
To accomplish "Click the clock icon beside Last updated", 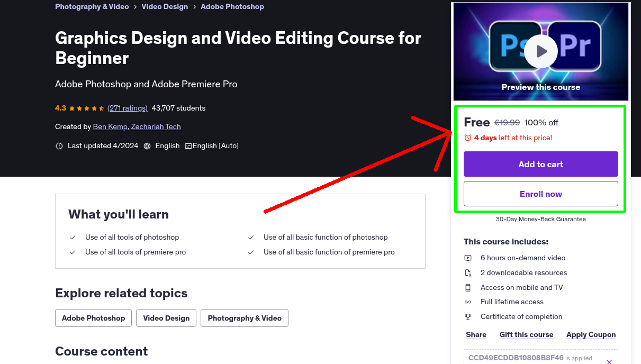I will (59, 146).
